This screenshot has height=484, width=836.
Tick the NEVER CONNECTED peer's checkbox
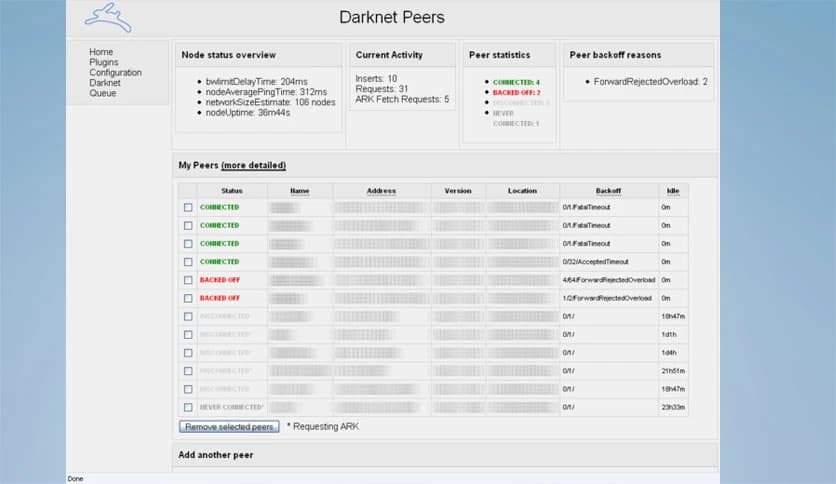pyautogui.click(x=188, y=407)
